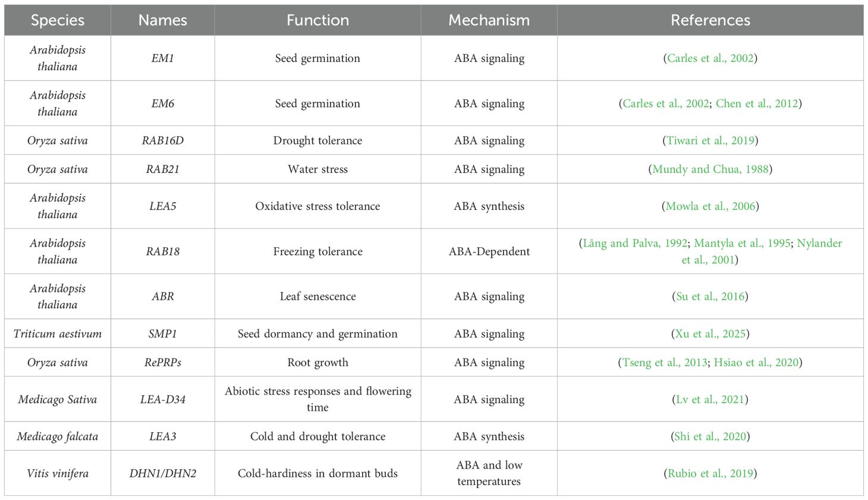Screen dimensions: 868x500
Task: Follow the Su et al., 2016 citation link
Action: pyautogui.click(x=710, y=297)
